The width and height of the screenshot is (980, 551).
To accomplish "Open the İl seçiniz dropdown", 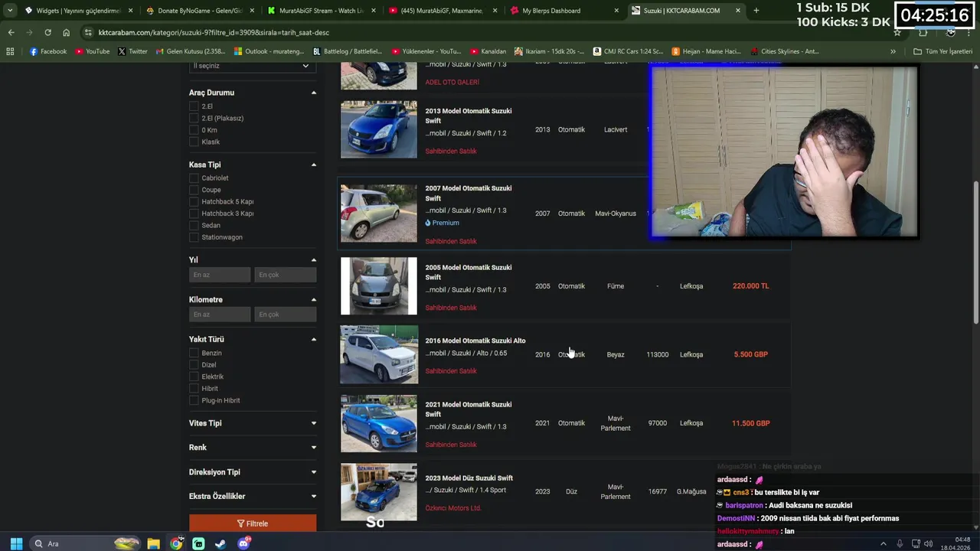I will (x=253, y=66).
